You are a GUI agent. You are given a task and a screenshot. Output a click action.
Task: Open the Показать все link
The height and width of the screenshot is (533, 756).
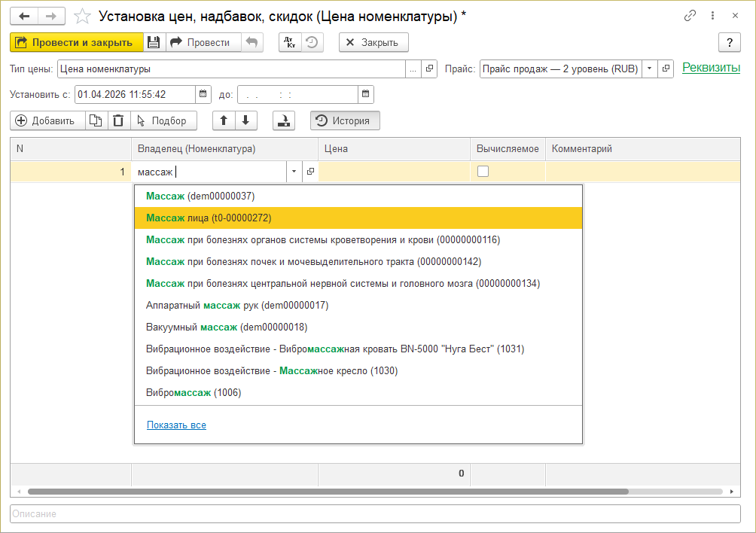pyautogui.click(x=176, y=425)
